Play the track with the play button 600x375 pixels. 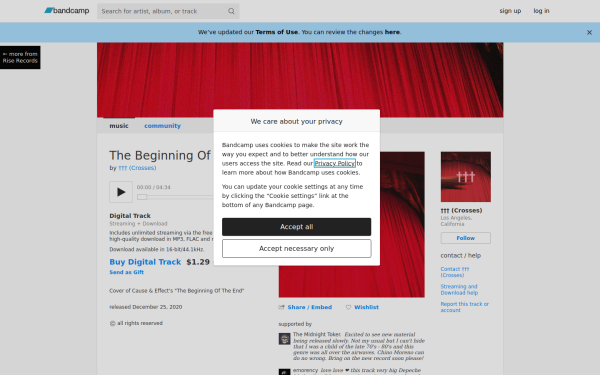click(x=121, y=192)
